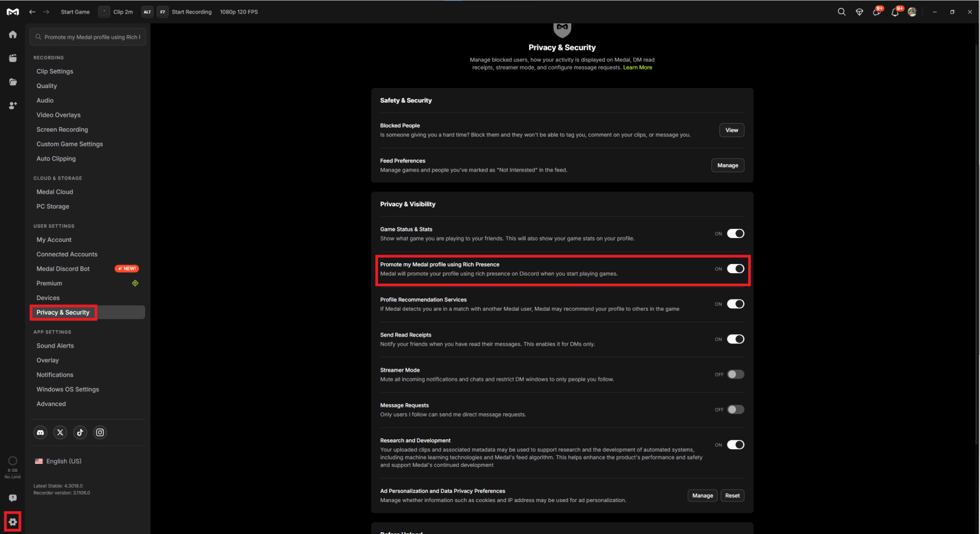The image size is (980, 534).
Task: Enable Message Requests restriction
Action: point(735,409)
